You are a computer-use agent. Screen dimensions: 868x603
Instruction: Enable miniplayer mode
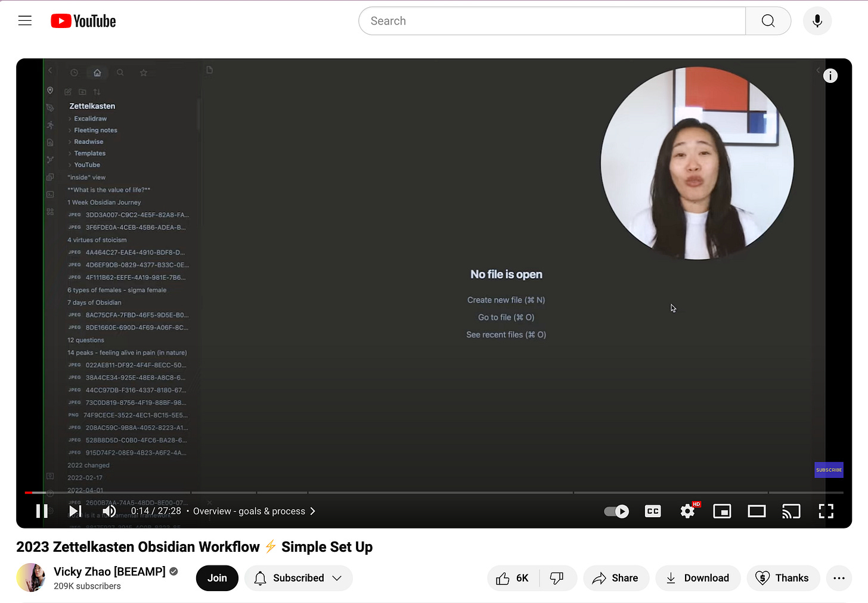(x=722, y=511)
